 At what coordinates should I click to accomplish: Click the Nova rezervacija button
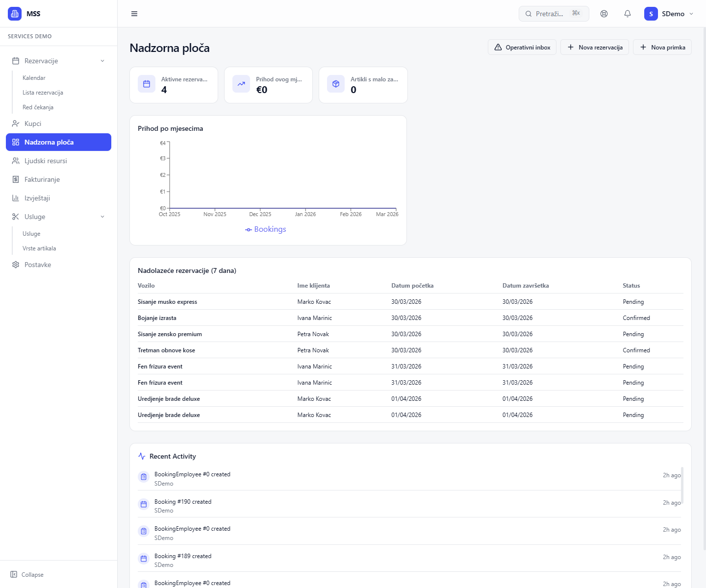595,48
